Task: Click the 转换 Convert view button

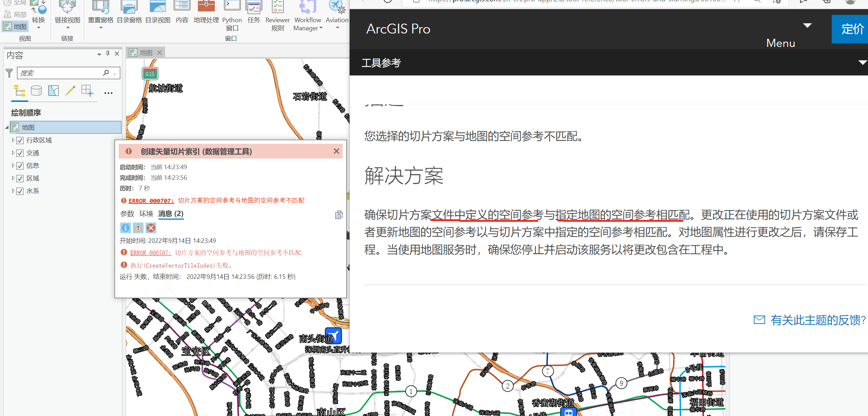Action: click(38, 16)
